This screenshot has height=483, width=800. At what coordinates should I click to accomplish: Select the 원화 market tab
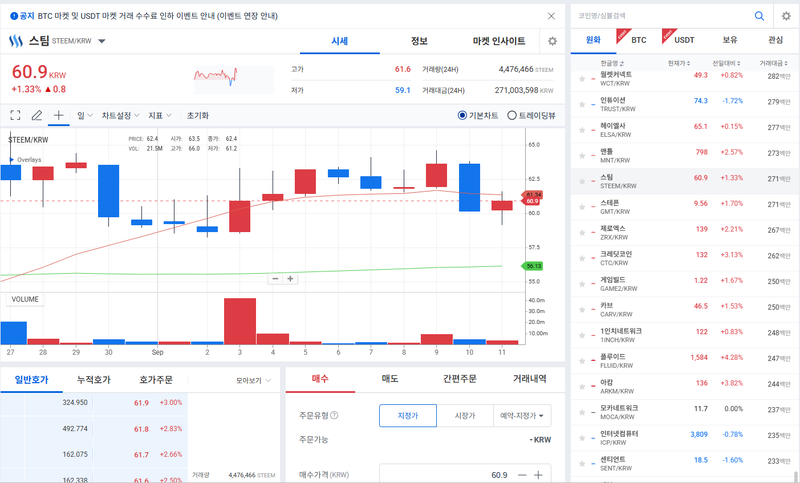[x=593, y=40]
